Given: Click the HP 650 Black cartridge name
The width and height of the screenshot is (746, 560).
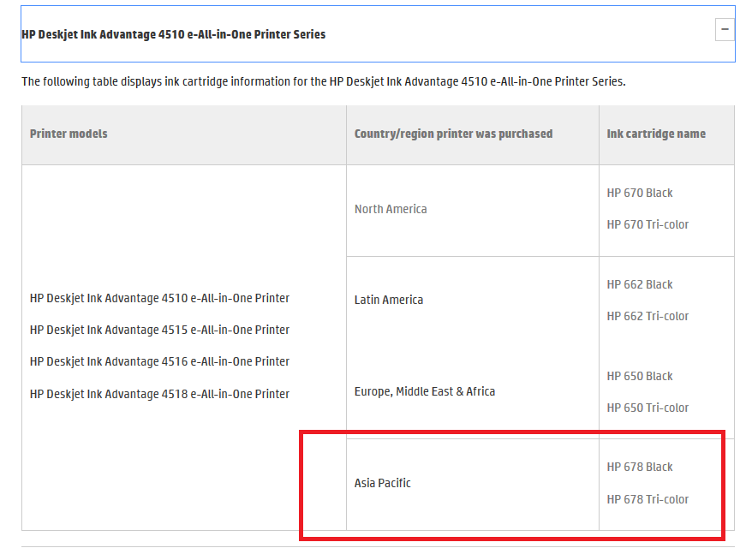Looking at the screenshot, I should coord(640,376).
